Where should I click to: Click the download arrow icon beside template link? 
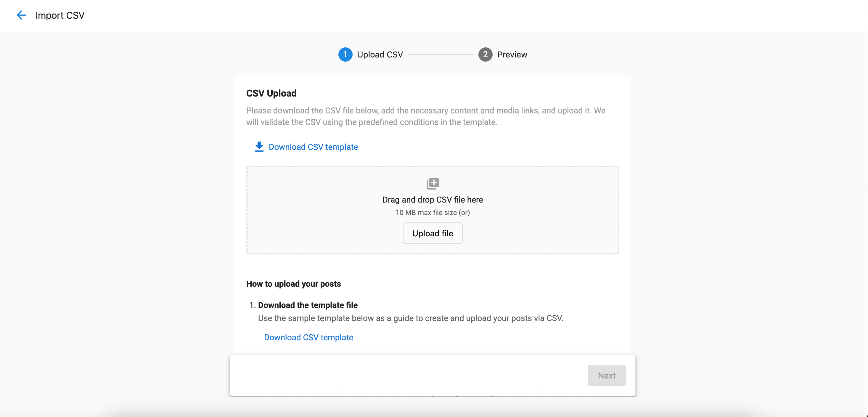259,147
